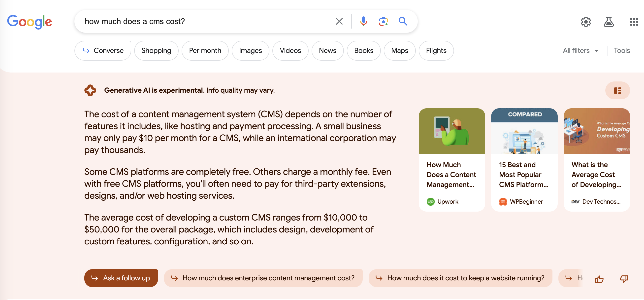Select enterprise content management cost suggestion
Viewport: 644px width, 300px height.
263,278
